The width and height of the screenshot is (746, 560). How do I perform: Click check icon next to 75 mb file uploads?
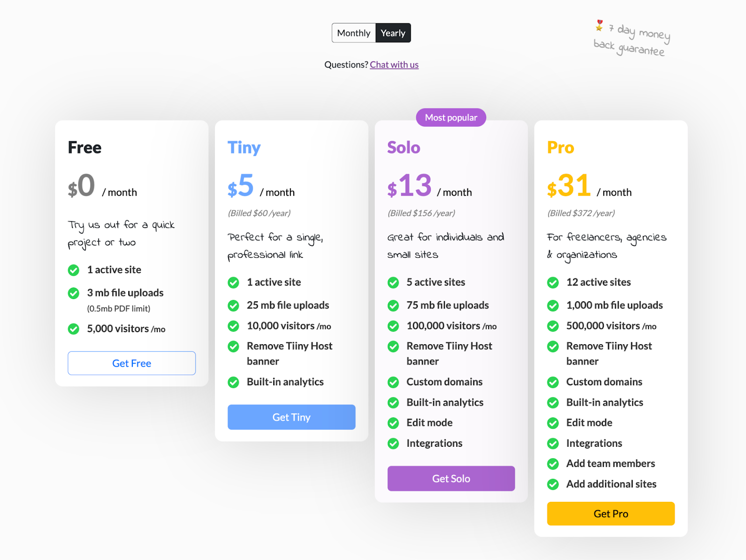[394, 306]
